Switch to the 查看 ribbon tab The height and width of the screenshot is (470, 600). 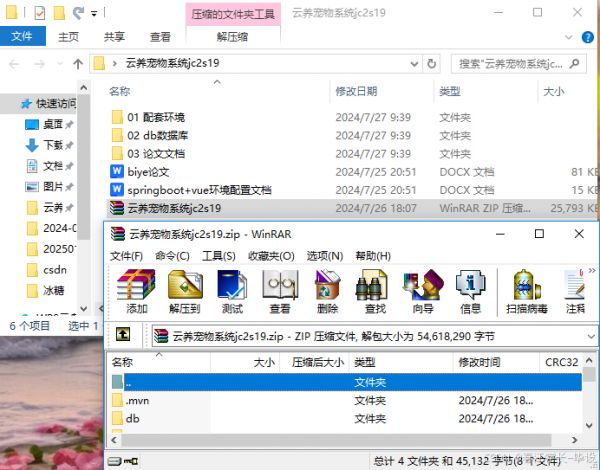(x=160, y=37)
